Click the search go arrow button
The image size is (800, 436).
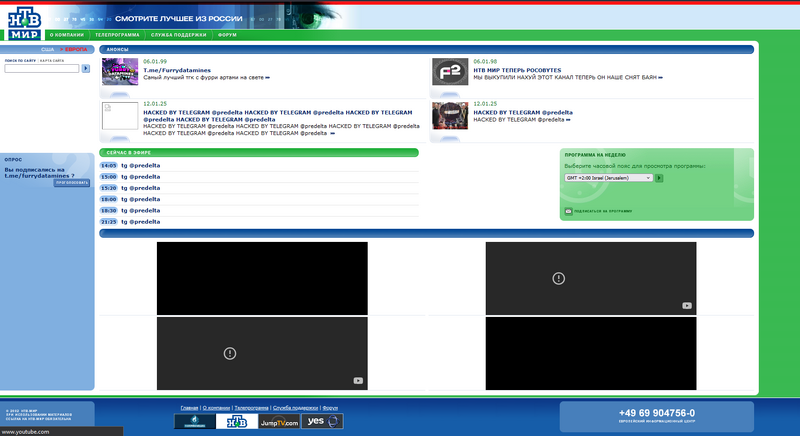pyautogui.click(x=86, y=68)
